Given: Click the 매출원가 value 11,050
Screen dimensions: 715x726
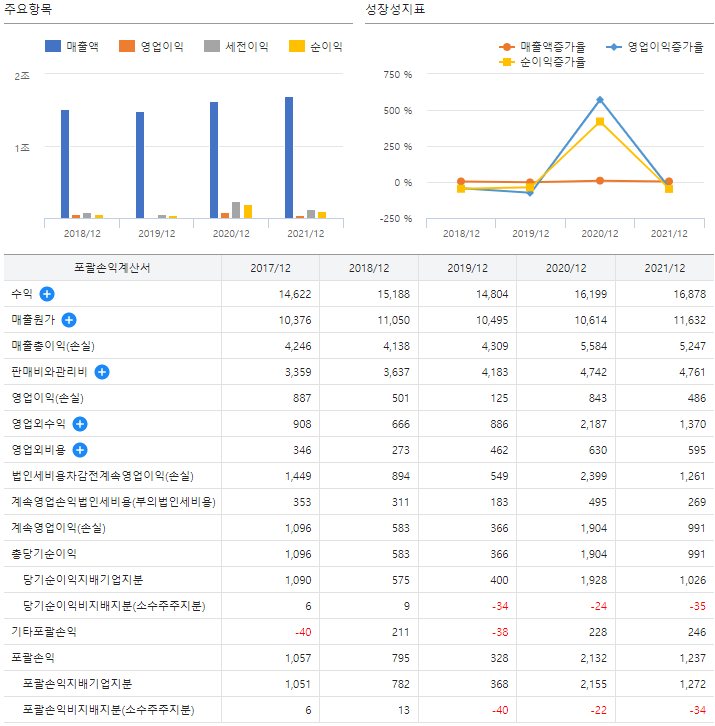Looking at the screenshot, I should click(394, 320).
